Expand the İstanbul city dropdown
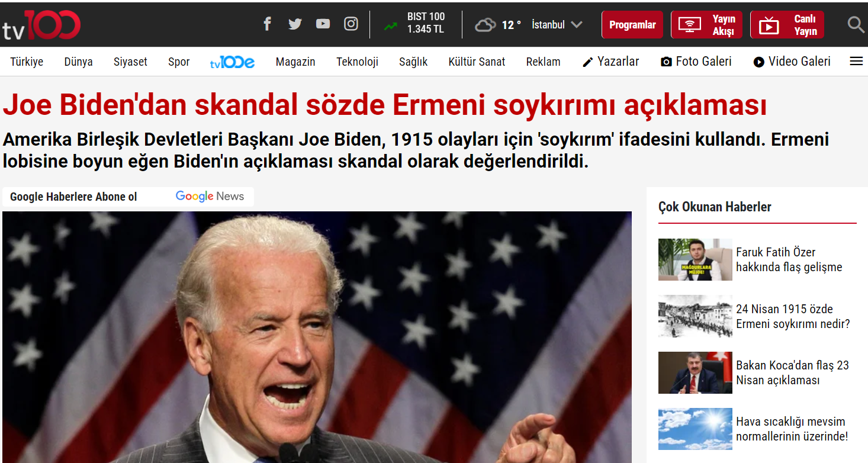Image resolution: width=868 pixels, height=463 pixels. pos(557,25)
